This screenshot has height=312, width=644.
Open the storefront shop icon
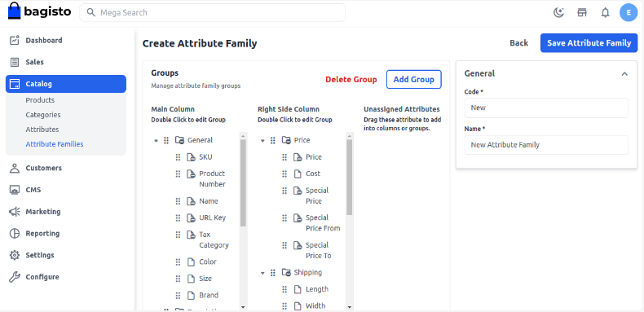pyautogui.click(x=582, y=13)
